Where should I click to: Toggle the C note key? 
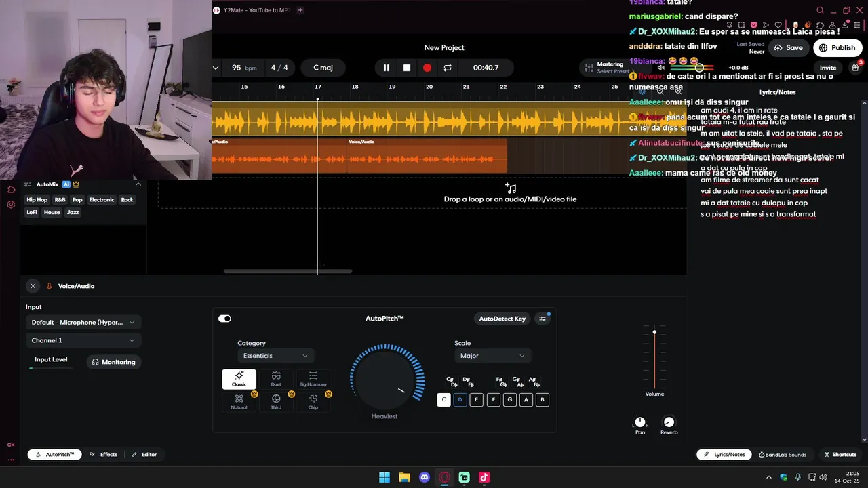443,400
